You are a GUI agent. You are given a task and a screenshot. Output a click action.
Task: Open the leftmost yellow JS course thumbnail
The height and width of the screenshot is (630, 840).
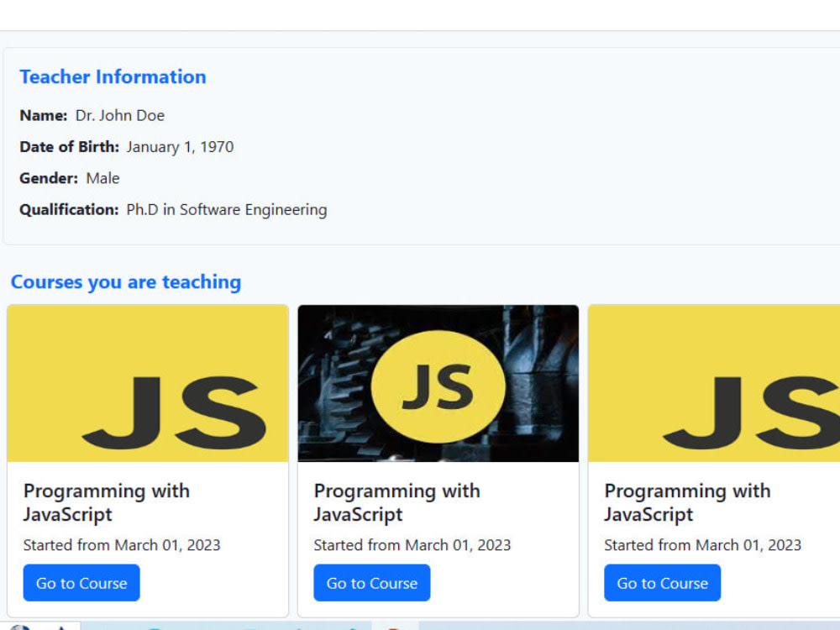tap(148, 384)
